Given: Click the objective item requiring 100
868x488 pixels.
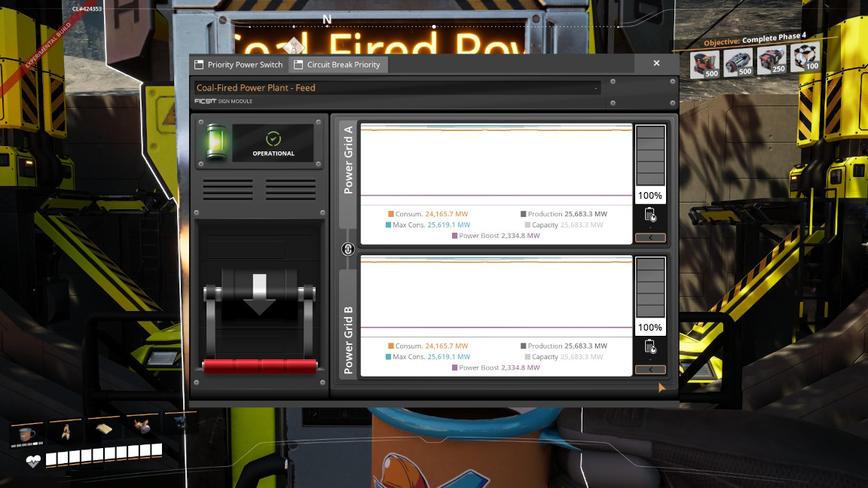Looking at the screenshot, I should coord(805,59).
